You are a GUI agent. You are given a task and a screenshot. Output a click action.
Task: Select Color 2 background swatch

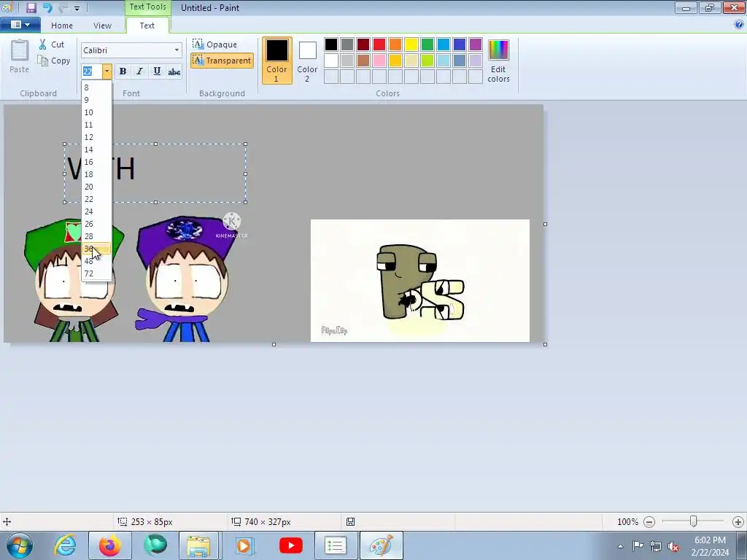tap(307, 61)
